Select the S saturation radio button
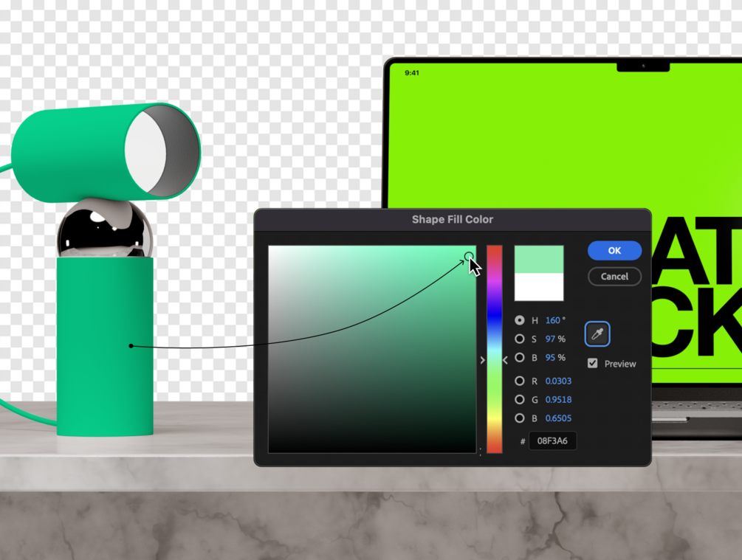This screenshot has width=742, height=560. pos(520,339)
